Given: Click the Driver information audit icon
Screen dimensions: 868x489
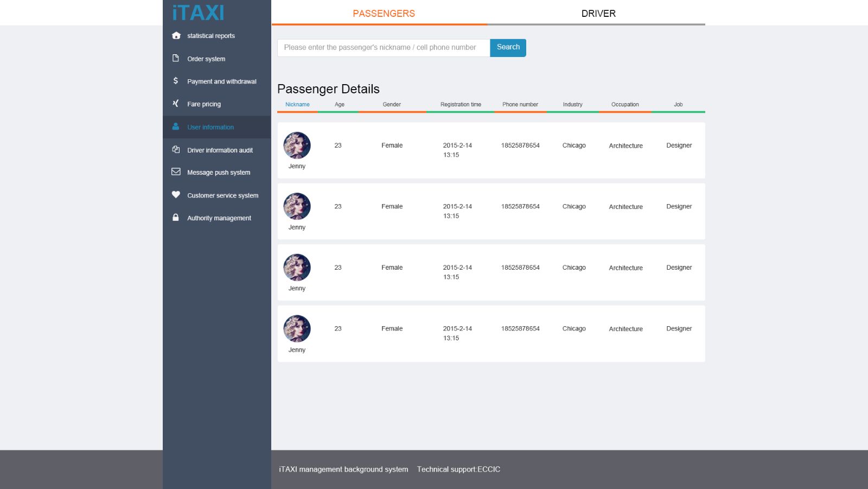Looking at the screenshot, I should click(x=176, y=149).
